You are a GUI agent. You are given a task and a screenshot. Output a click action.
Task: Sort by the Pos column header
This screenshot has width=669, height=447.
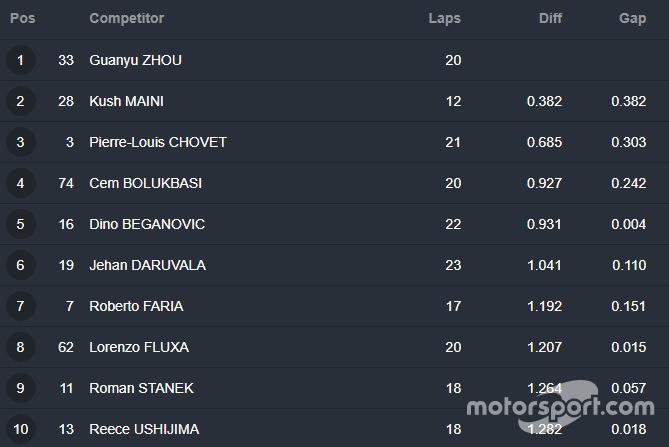22,19
